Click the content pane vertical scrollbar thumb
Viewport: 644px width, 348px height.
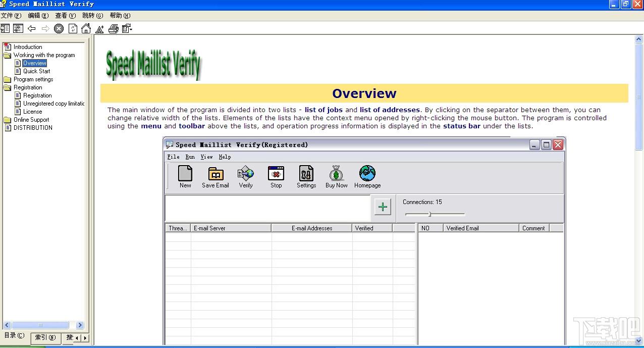[639, 97]
